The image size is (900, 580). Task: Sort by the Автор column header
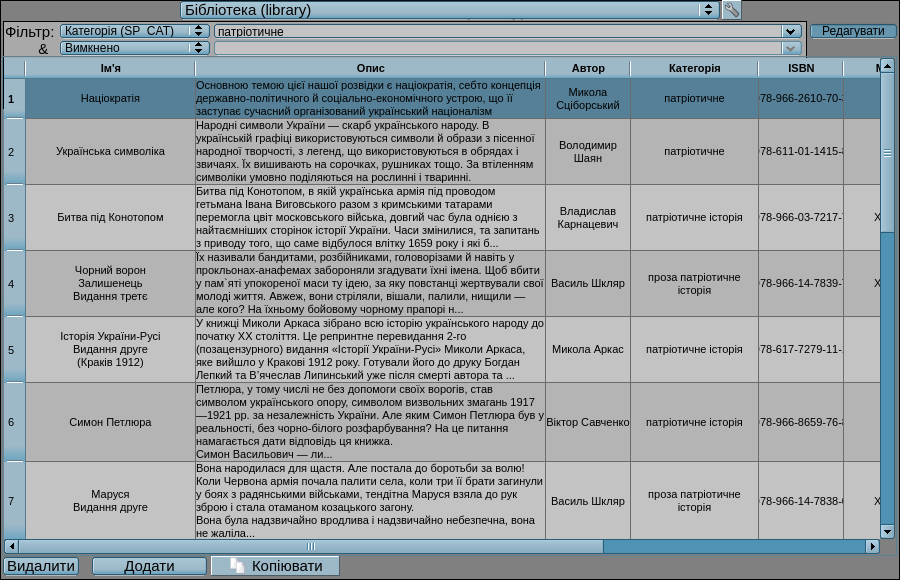pos(588,68)
